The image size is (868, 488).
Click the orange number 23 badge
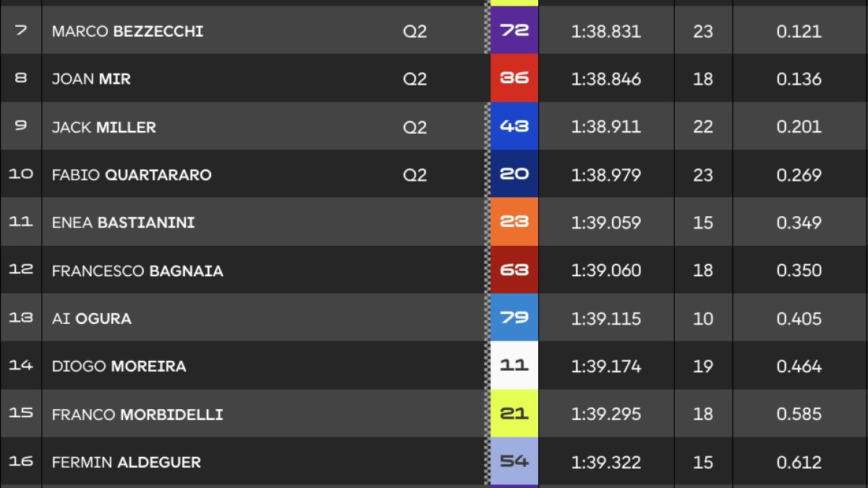click(x=514, y=222)
